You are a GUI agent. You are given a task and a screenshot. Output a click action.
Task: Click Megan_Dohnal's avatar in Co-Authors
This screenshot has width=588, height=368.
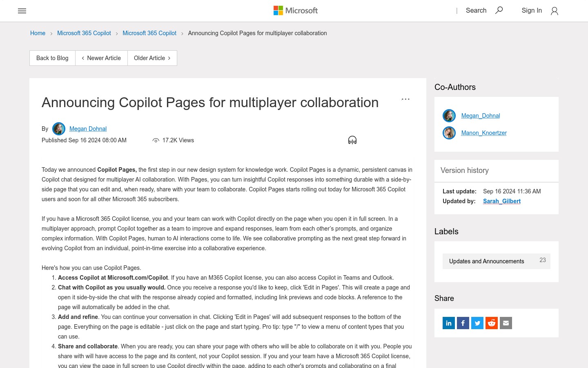coord(449,116)
